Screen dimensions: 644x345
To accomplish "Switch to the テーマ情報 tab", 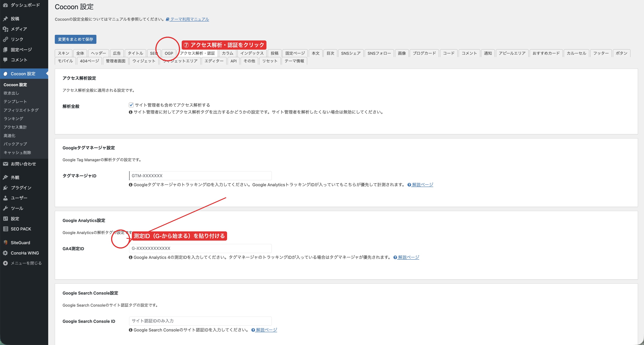I will (x=294, y=61).
